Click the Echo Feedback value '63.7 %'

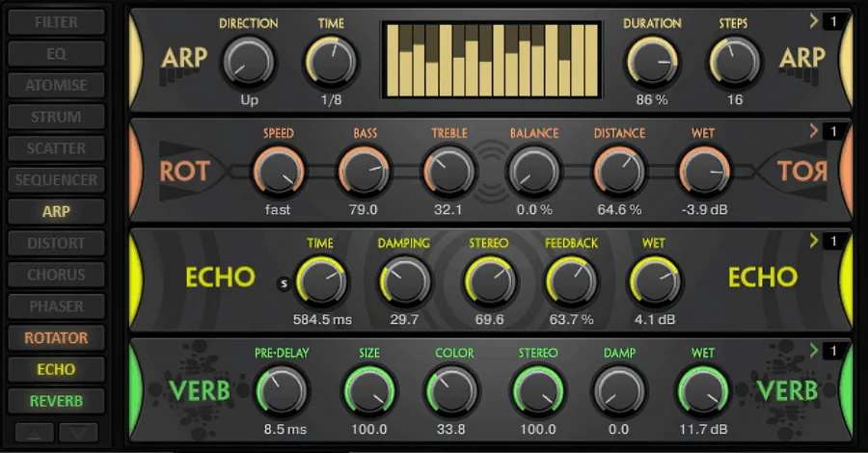tap(571, 320)
